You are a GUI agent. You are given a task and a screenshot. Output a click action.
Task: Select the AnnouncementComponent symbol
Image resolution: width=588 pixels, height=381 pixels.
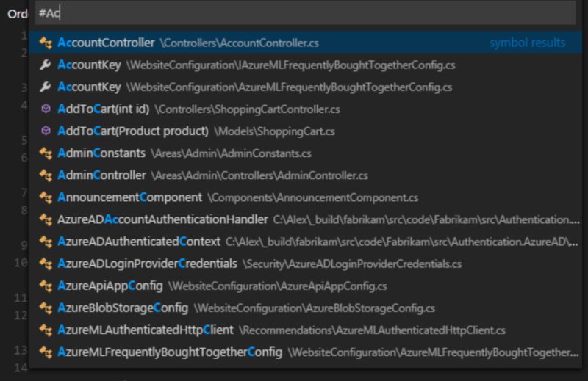(305, 197)
